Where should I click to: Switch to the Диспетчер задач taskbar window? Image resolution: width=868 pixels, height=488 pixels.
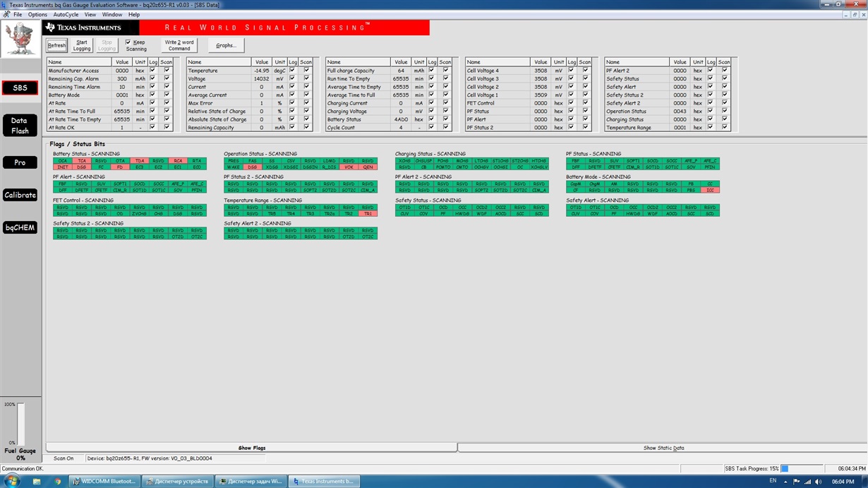(x=250, y=482)
